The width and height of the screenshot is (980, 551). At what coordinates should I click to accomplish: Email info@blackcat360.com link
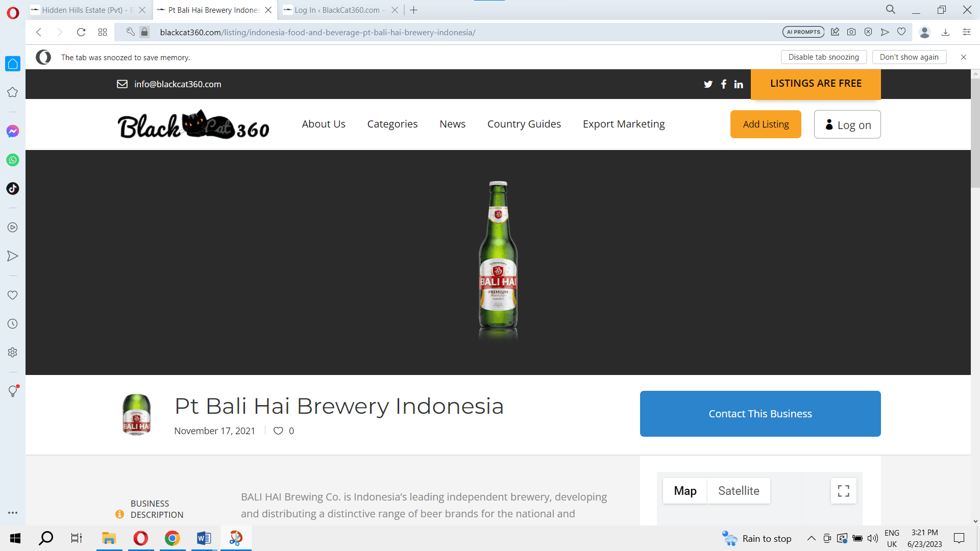click(178, 84)
